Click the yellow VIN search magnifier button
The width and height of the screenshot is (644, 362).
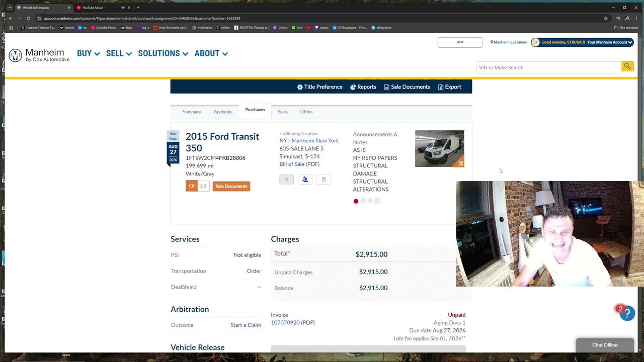(x=627, y=67)
